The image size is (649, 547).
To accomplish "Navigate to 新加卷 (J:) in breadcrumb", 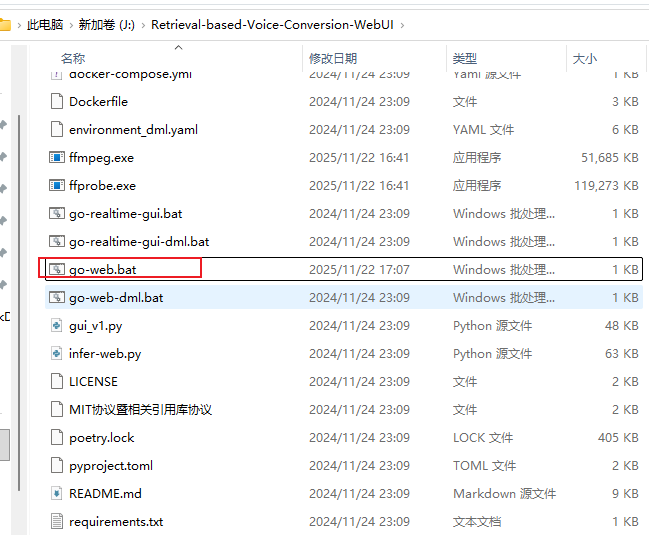I will (107, 25).
